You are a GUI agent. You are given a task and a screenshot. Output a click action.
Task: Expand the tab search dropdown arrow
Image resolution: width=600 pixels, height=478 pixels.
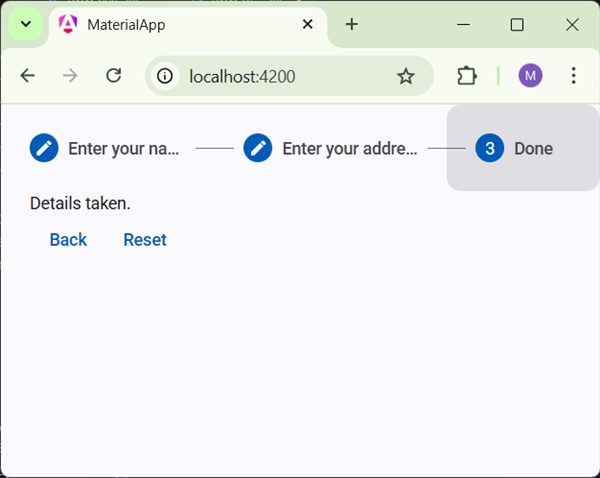pos(26,24)
